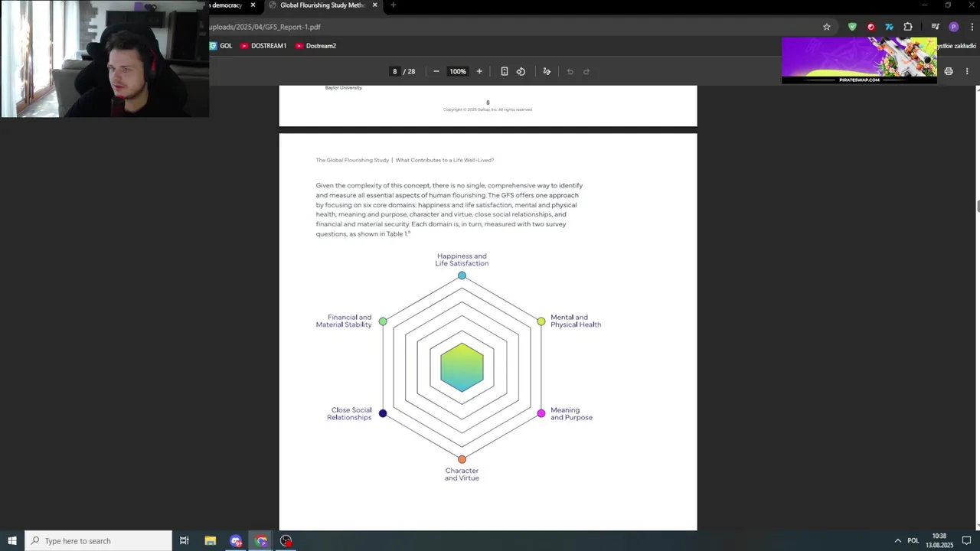980x551 pixels.
Task: Open the Extensions puzzle piece menu
Action: [908, 27]
